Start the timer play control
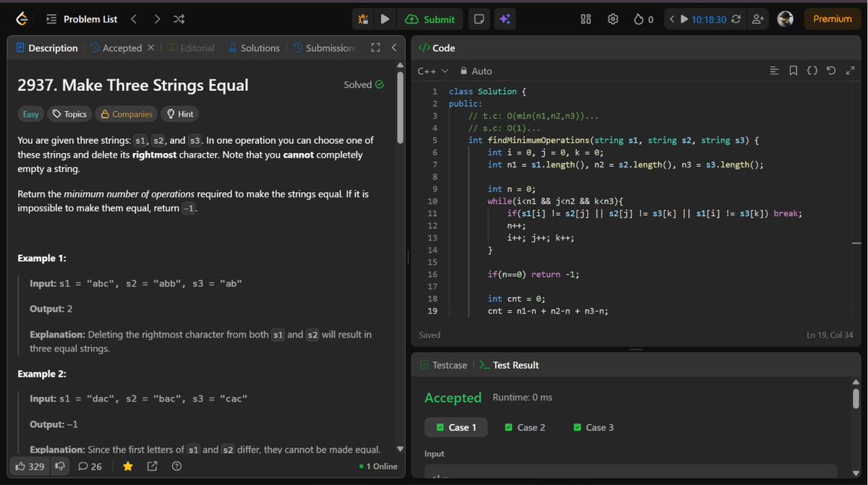Image resolution: width=868 pixels, height=485 pixels. click(x=684, y=20)
